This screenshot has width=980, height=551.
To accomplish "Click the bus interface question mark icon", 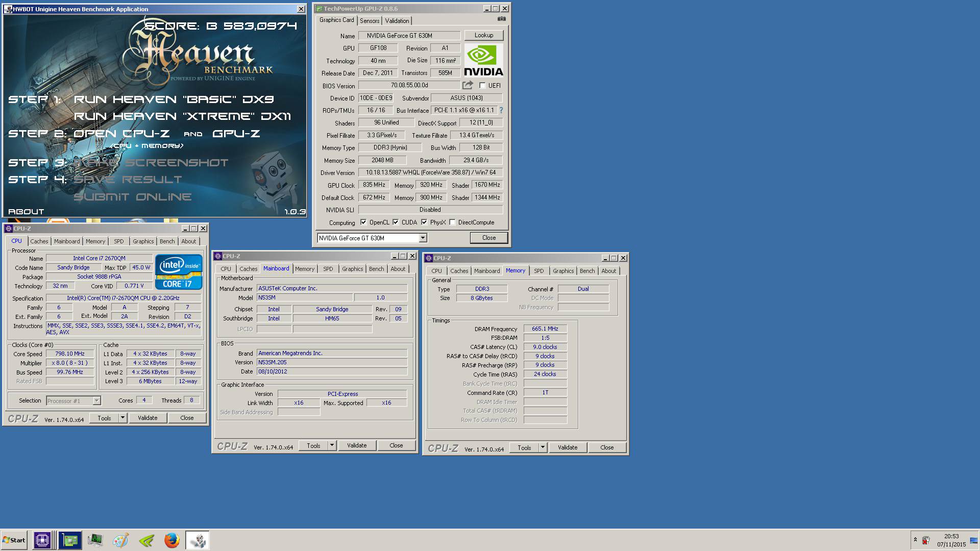I will (x=501, y=110).
